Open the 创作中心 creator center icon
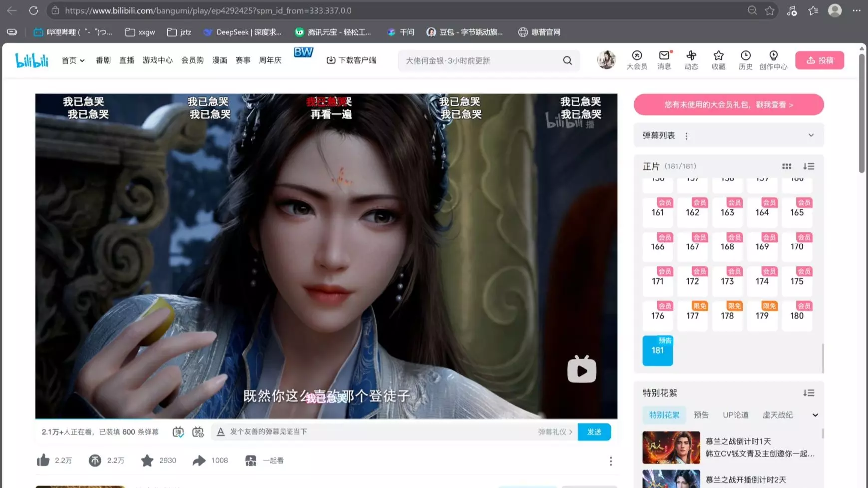Image resolution: width=868 pixels, height=488 pixels. pos(773,60)
